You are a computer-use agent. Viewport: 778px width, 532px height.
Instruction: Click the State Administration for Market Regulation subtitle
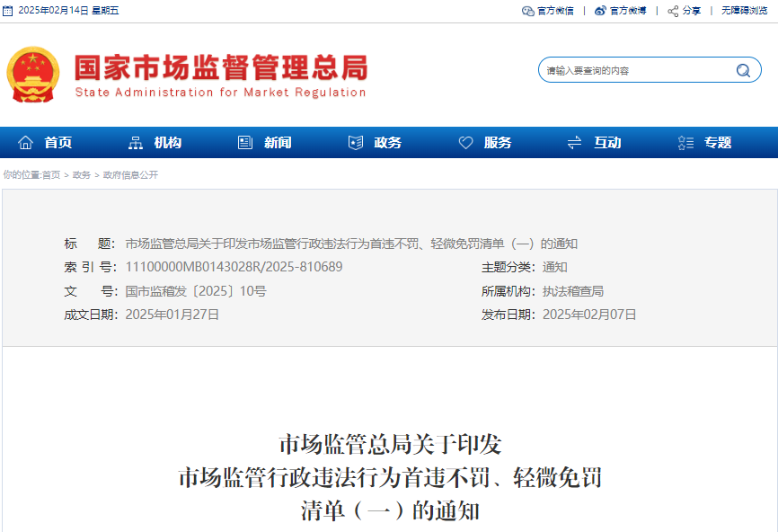(x=220, y=93)
